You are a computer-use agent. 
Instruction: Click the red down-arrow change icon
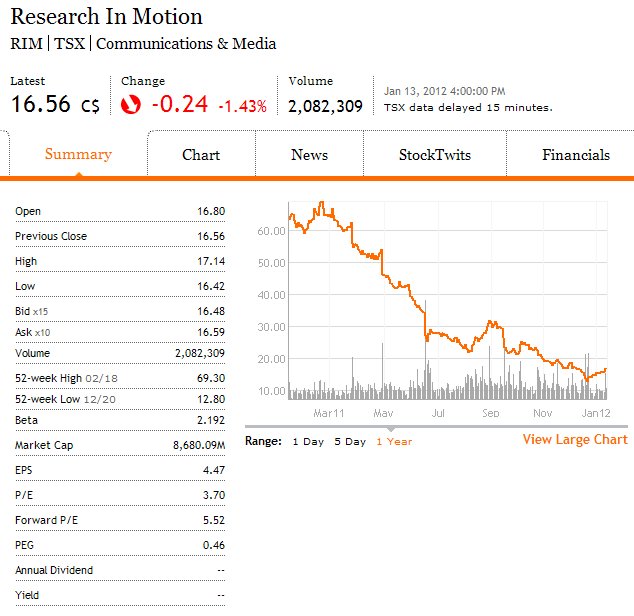pos(130,104)
